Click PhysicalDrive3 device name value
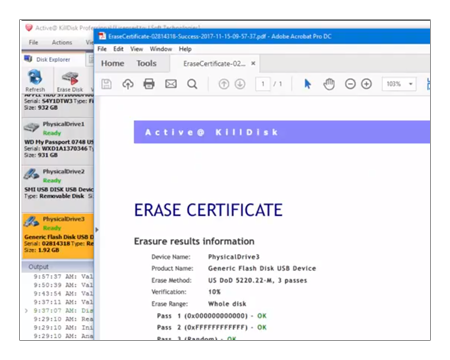 point(234,257)
